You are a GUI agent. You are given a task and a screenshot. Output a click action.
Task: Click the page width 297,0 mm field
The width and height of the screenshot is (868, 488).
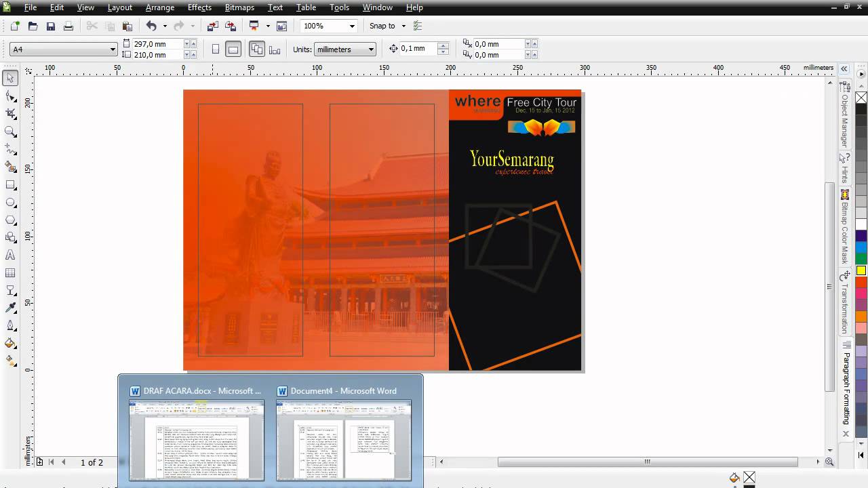point(157,44)
